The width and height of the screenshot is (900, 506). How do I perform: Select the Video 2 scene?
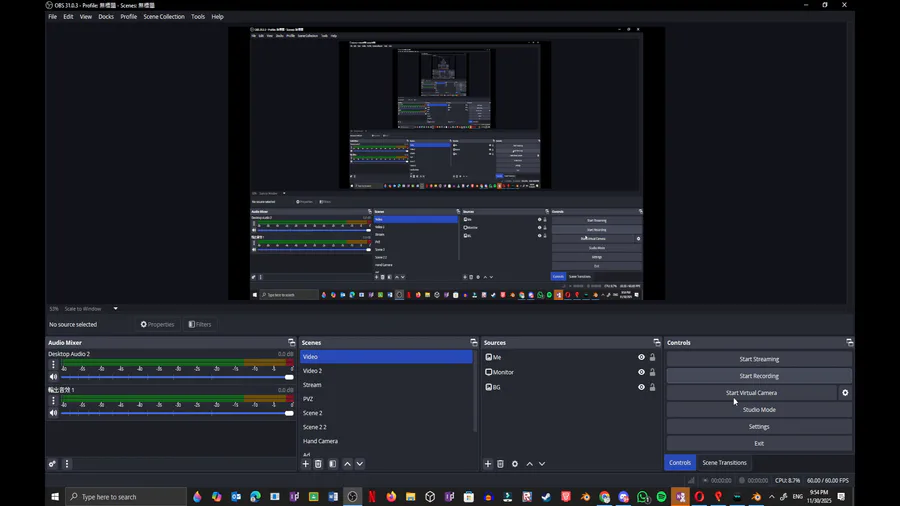tap(386, 371)
